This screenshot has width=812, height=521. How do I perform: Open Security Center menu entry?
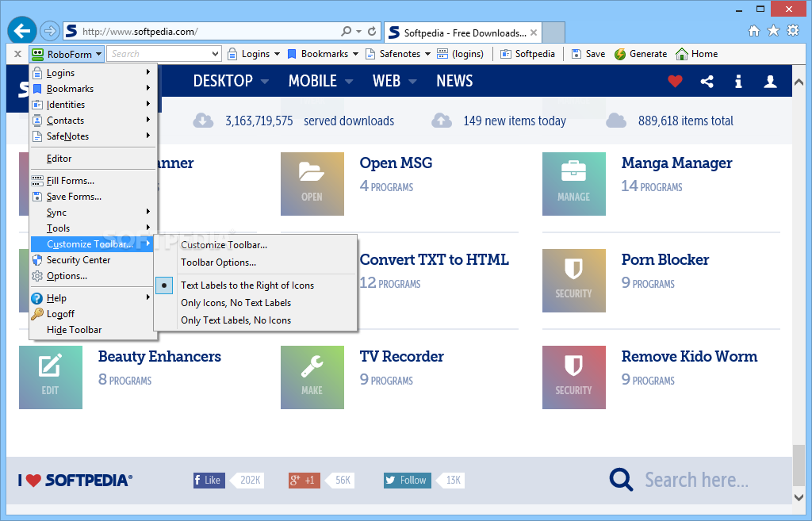[92, 260]
